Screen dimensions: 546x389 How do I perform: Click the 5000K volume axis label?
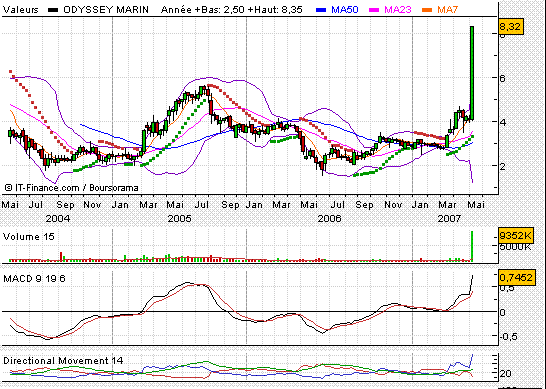point(516,247)
